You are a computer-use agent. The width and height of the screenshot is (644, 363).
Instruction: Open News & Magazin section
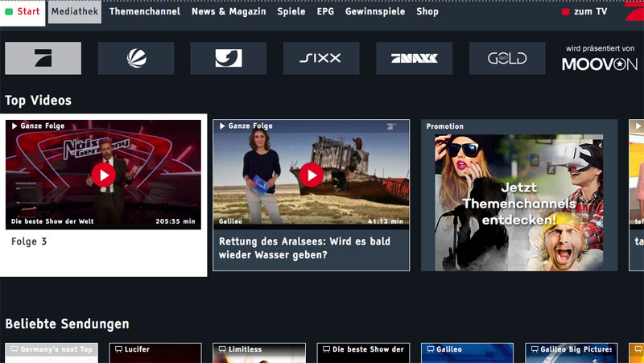[229, 11]
